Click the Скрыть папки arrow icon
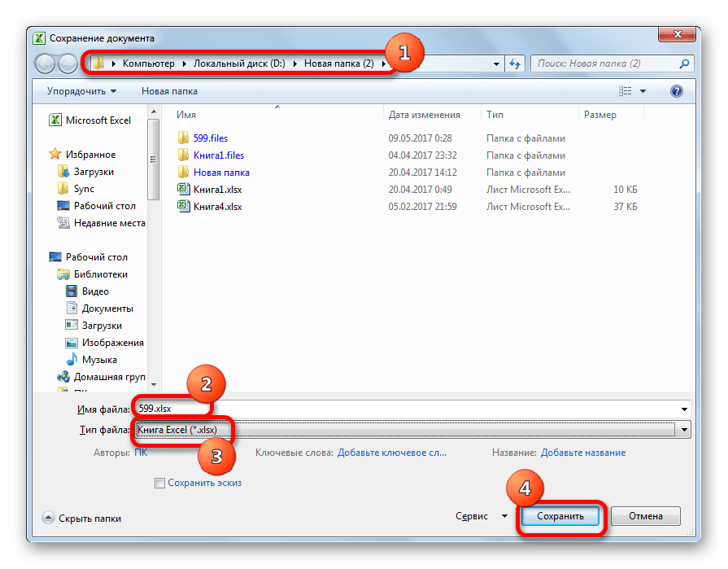This screenshot has width=728, height=569. [48, 518]
